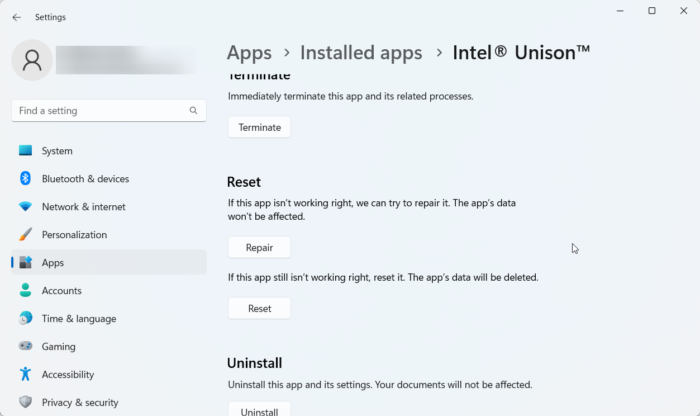This screenshot has width=700, height=416.
Task: Open Bluetooth & devices via its icon
Action: (25, 179)
